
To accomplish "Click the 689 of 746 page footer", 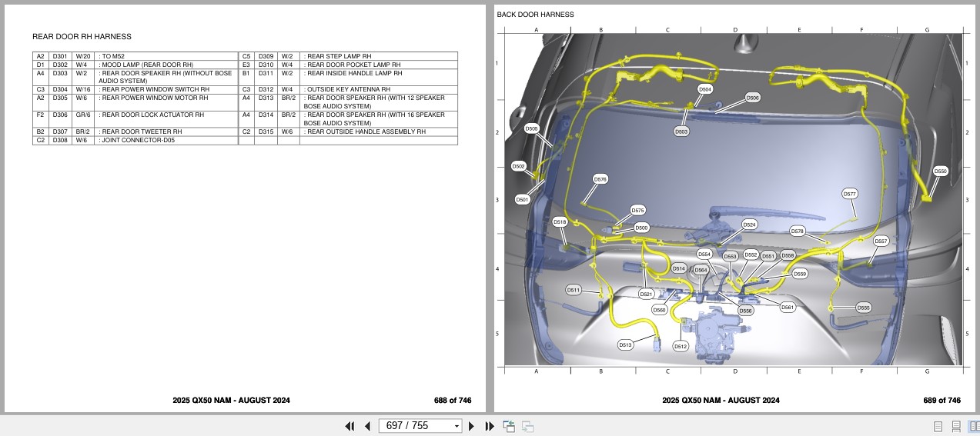I will [x=942, y=400].
